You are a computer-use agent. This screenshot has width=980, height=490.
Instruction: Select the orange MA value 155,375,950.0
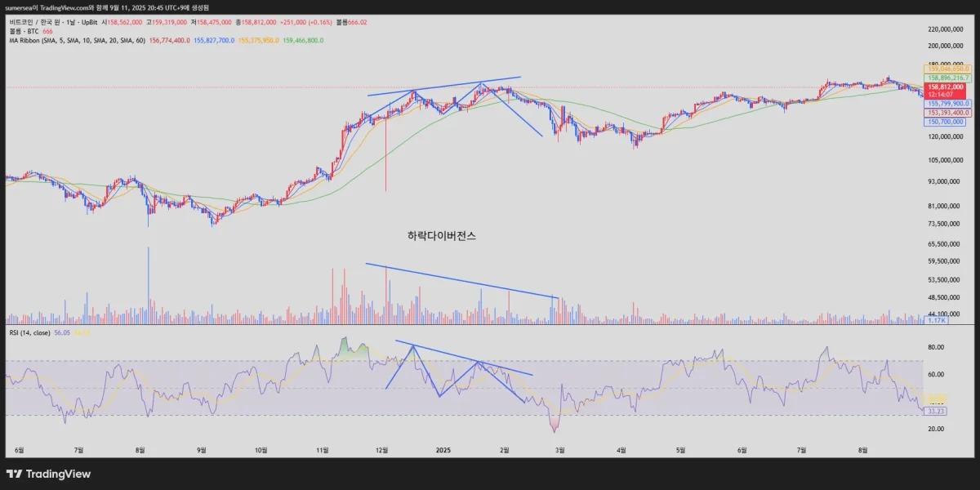pos(258,40)
